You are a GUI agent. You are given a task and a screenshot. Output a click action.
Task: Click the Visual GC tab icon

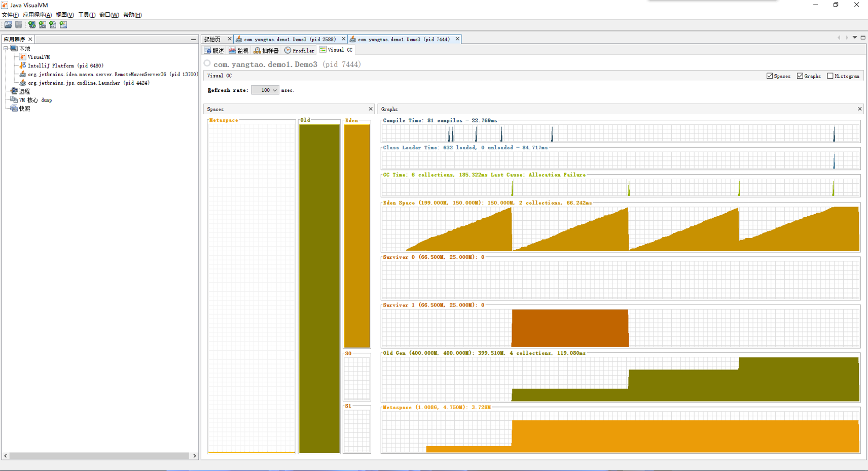tap(323, 50)
